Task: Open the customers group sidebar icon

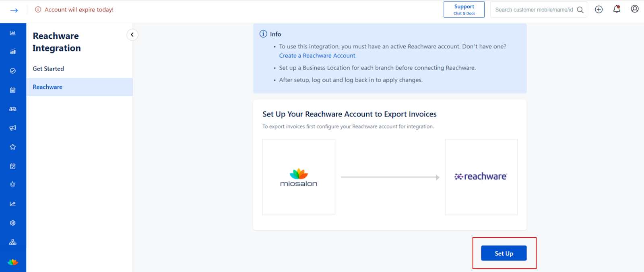Action: pos(13,109)
